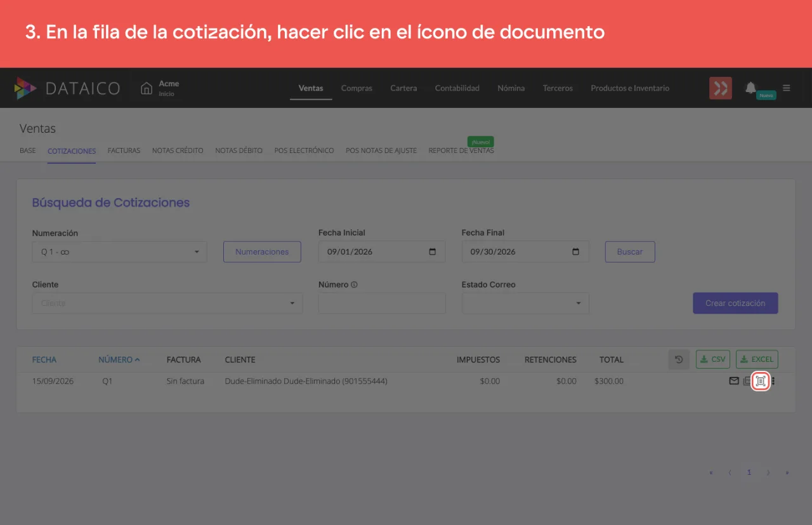Open the calendar picker in Fecha Inicial

point(433,251)
